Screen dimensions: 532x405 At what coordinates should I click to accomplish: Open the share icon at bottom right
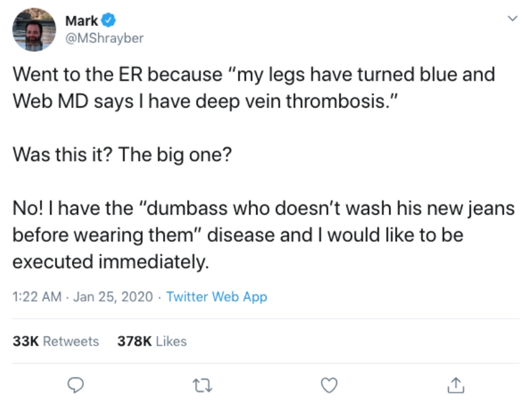[456, 384]
